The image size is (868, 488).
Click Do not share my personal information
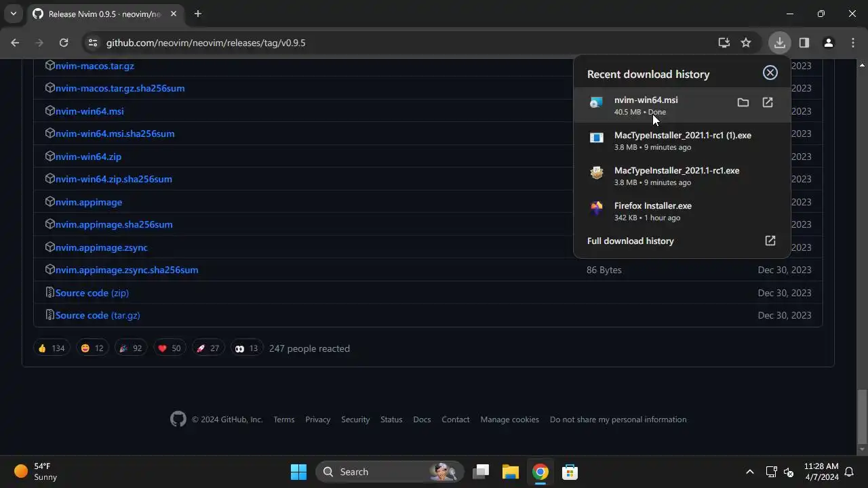click(x=618, y=420)
